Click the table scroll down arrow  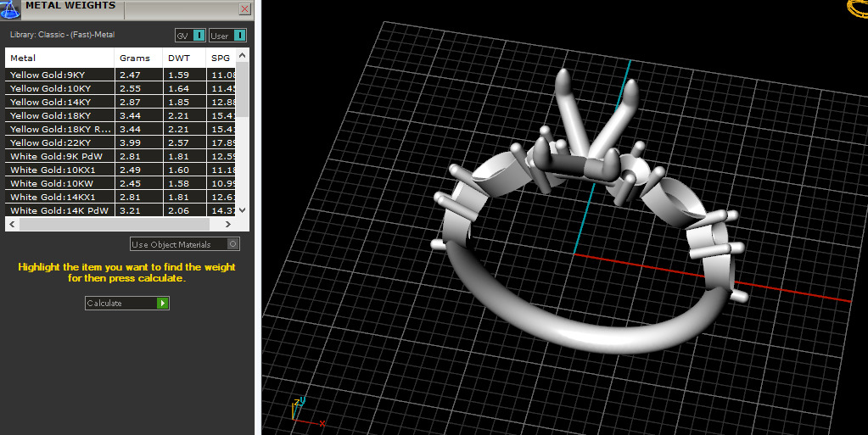click(x=242, y=210)
